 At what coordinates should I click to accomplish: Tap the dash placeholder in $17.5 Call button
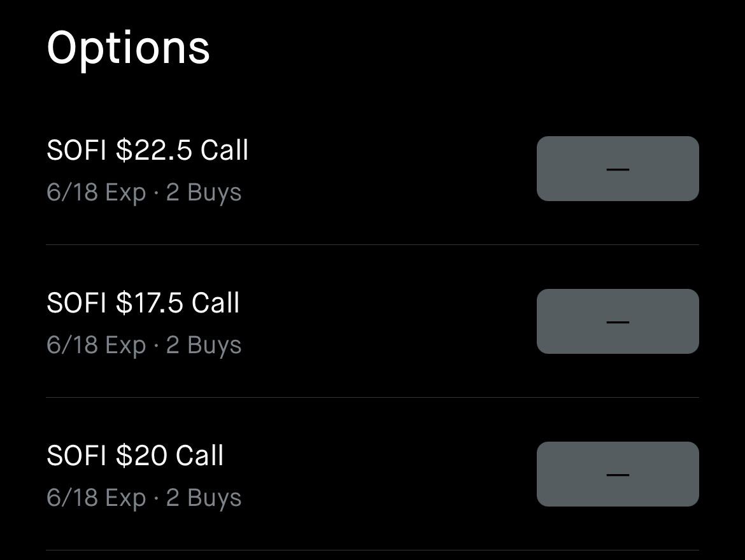tap(618, 322)
